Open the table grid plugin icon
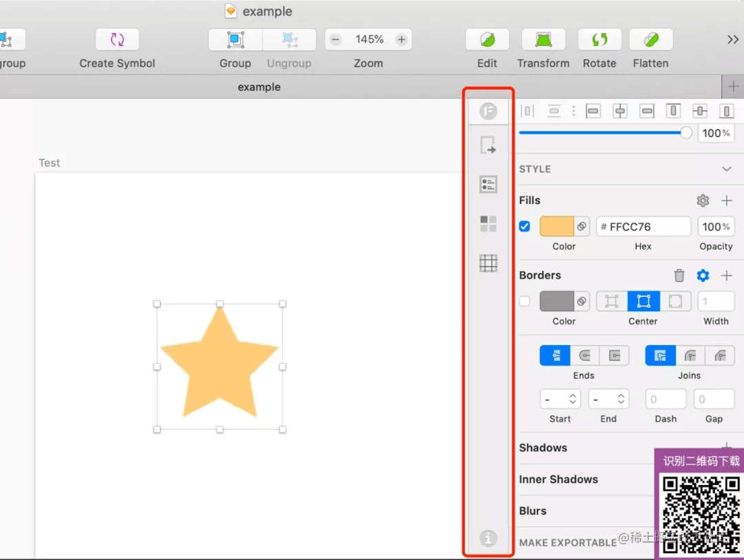This screenshot has height=560, width=744. click(488, 263)
